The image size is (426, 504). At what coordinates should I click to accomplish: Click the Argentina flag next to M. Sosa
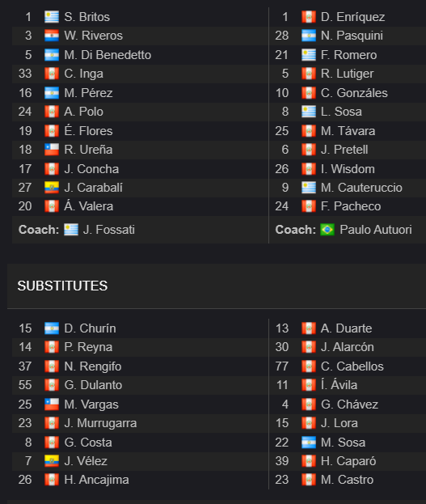(x=309, y=443)
